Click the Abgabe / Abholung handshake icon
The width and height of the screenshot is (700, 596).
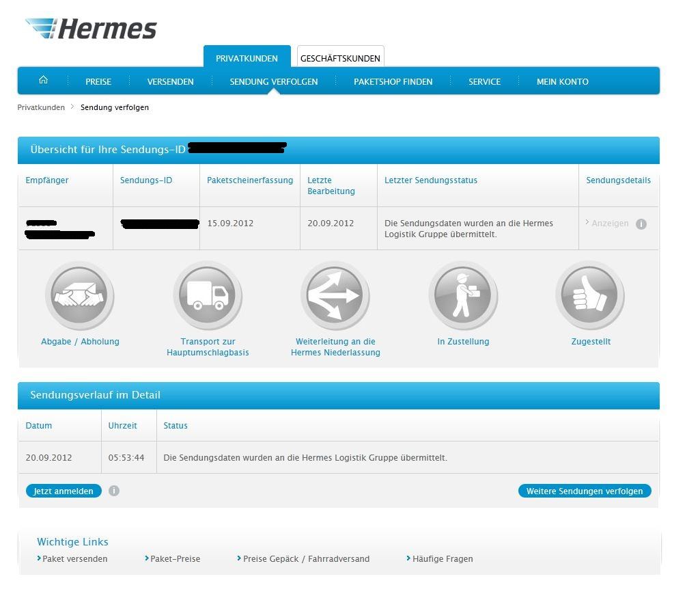tap(79, 295)
